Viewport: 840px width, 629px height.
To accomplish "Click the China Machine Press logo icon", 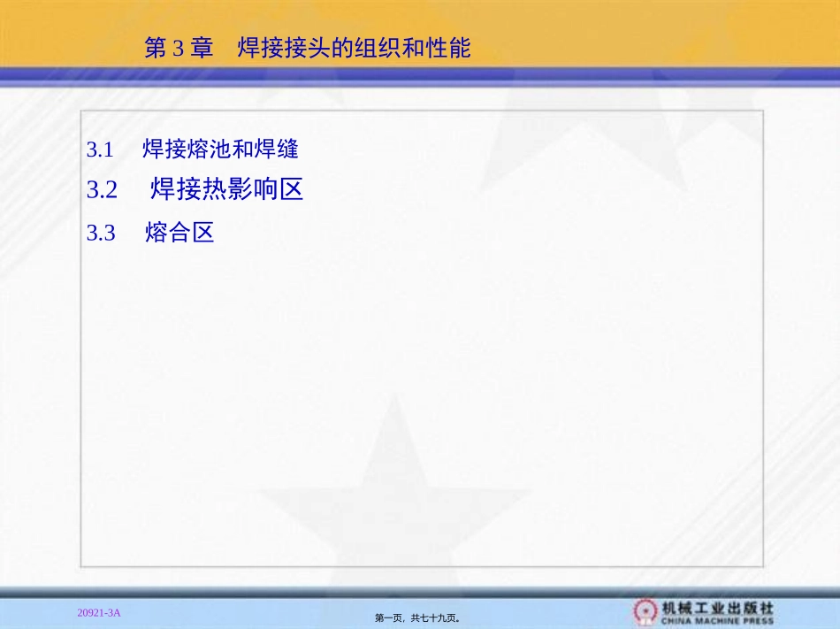I will [645, 612].
